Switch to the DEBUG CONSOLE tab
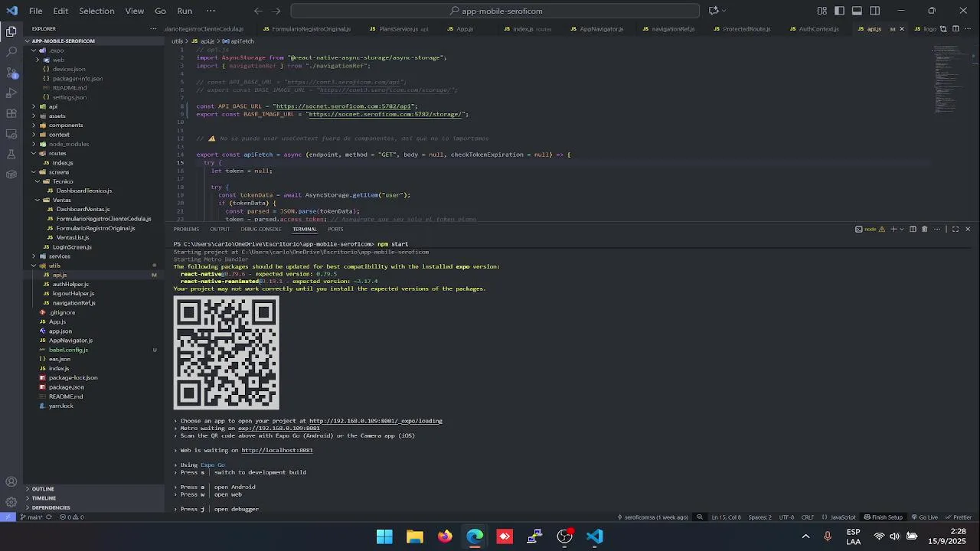 (x=261, y=229)
